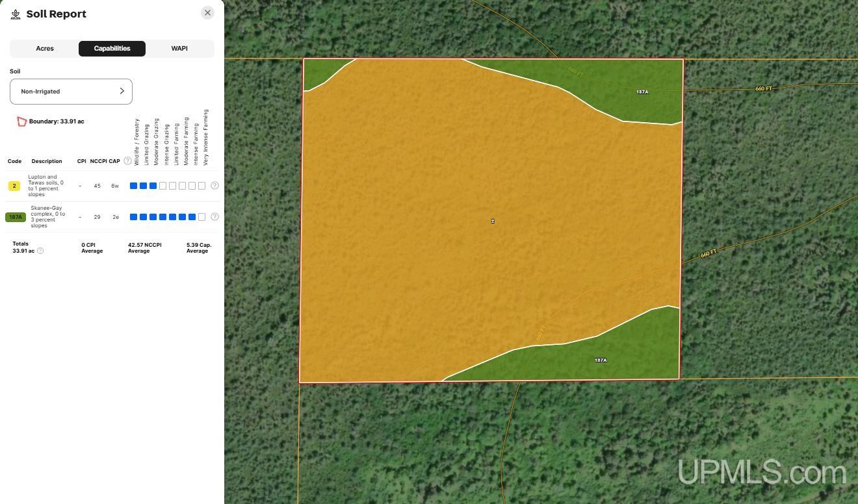Image resolution: width=858 pixels, height=504 pixels.
Task: Open help icon beside CAP column header
Action: [x=127, y=161]
